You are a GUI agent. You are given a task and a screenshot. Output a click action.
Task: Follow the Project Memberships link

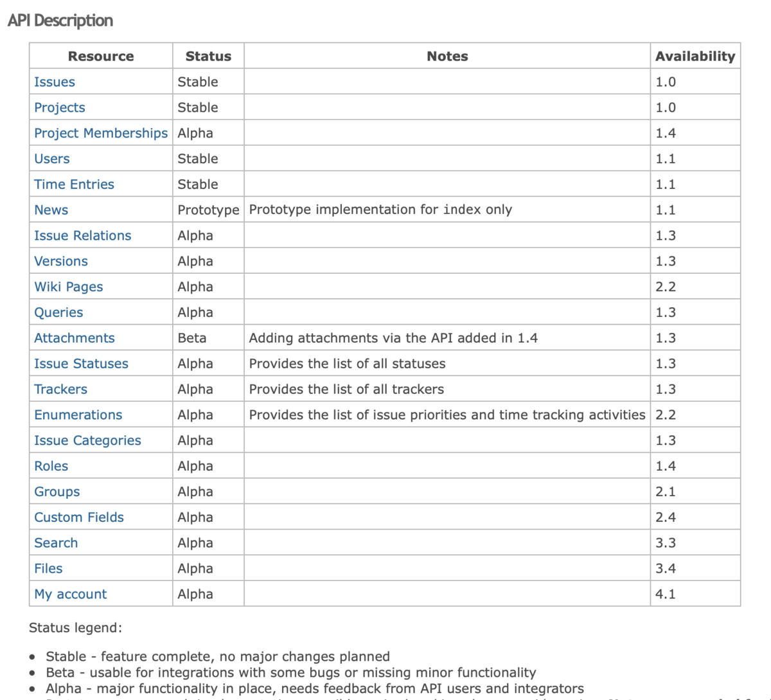pyautogui.click(x=100, y=133)
